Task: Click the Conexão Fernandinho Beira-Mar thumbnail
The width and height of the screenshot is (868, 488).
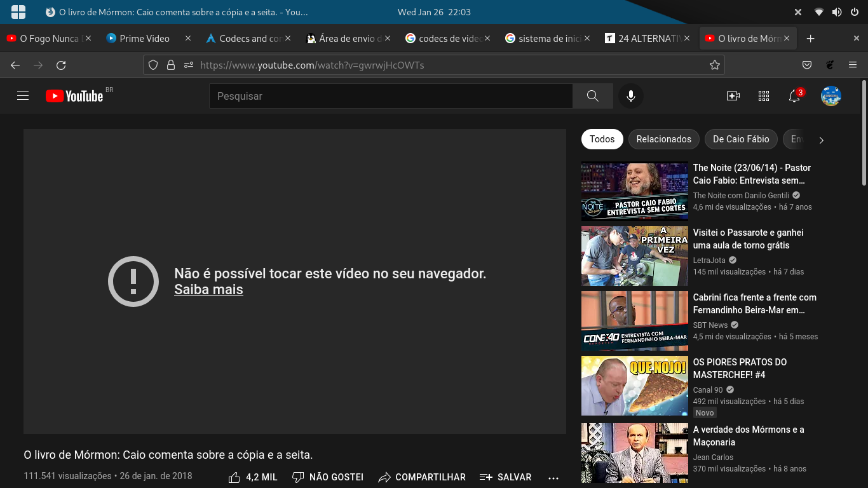Action: click(635, 321)
